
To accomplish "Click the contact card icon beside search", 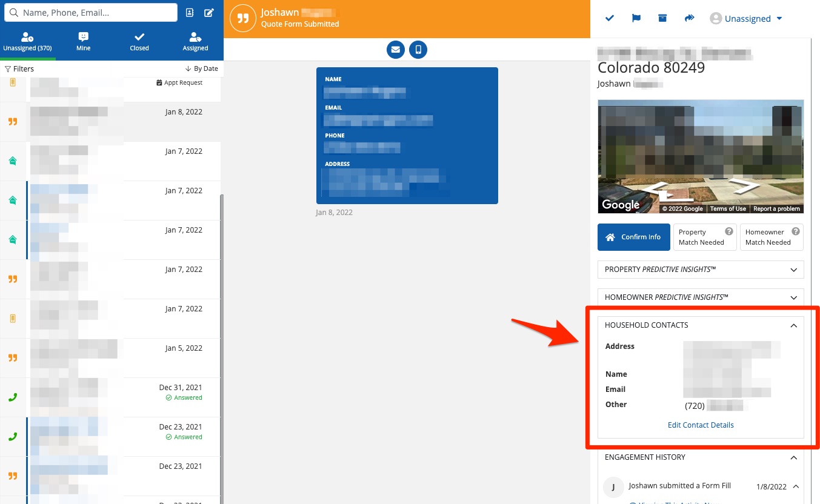I will click(x=190, y=13).
